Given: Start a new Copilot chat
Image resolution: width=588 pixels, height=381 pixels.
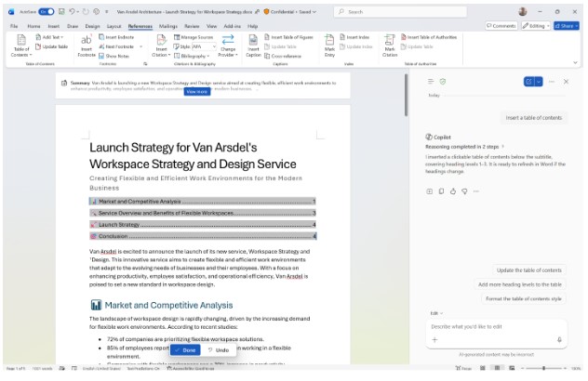Looking at the screenshot, I should point(528,81).
